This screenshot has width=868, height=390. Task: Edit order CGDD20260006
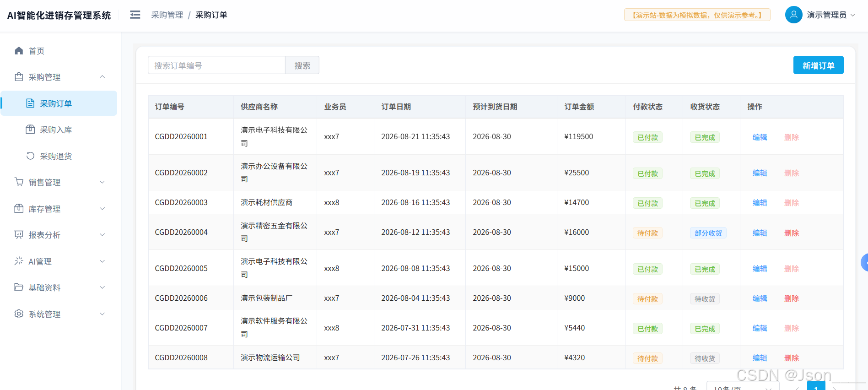tap(760, 298)
